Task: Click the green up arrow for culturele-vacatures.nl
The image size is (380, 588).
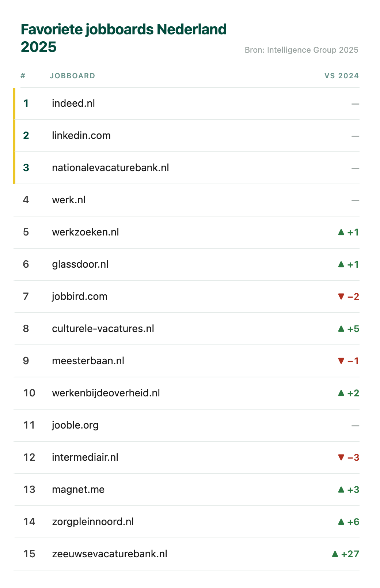Action: point(341,329)
